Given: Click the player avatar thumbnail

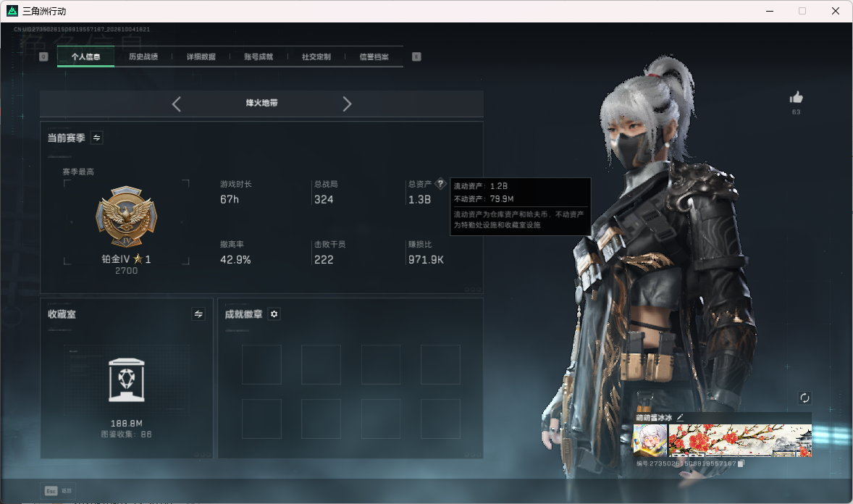Looking at the screenshot, I should click(650, 440).
